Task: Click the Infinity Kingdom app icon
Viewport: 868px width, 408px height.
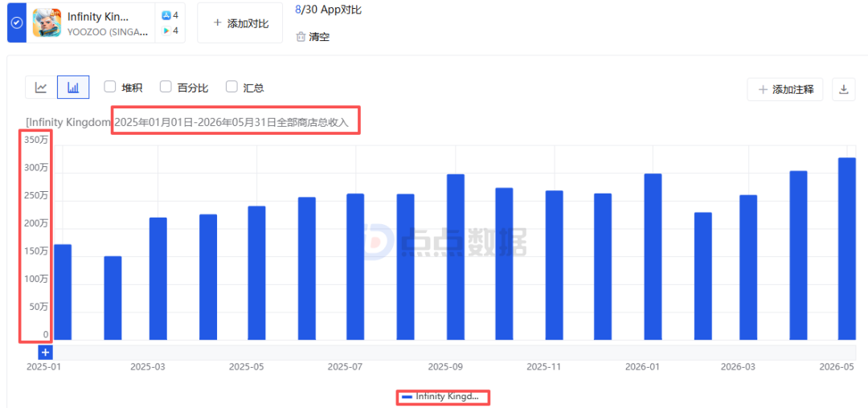Action: (47, 22)
